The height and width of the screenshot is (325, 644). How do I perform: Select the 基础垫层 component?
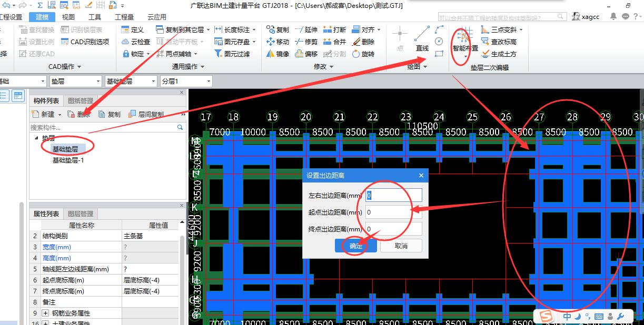click(65, 149)
